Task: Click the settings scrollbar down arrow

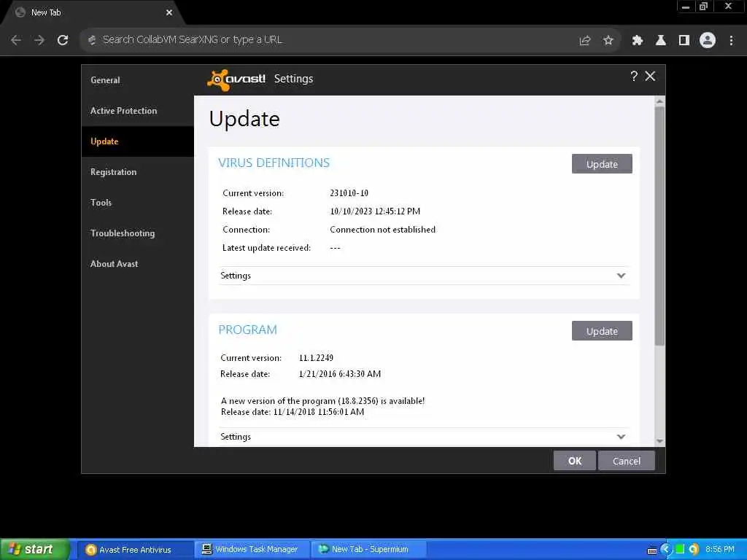Action: click(659, 441)
